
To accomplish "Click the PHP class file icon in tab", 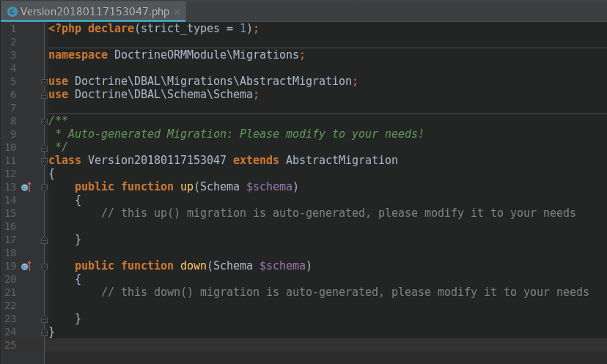I will 12,12.
